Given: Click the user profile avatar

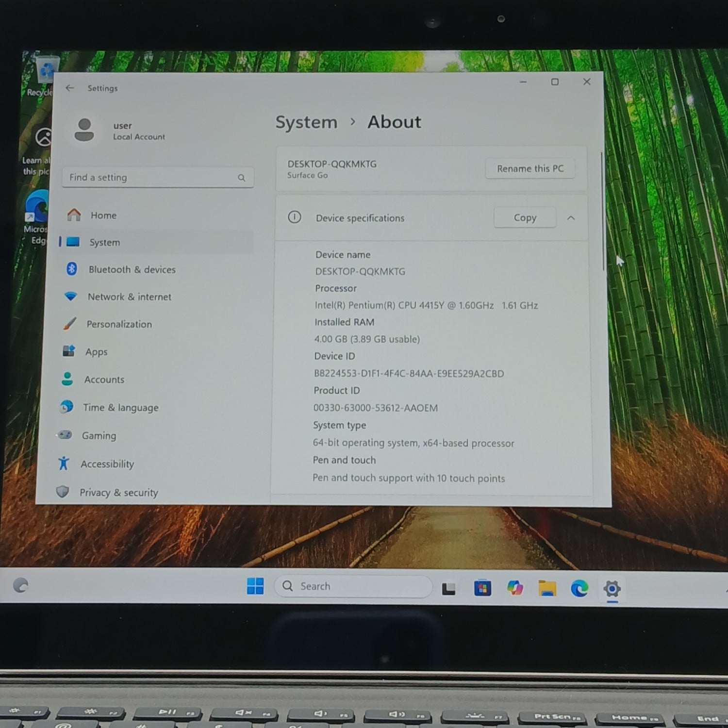Looking at the screenshot, I should (x=84, y=130).
